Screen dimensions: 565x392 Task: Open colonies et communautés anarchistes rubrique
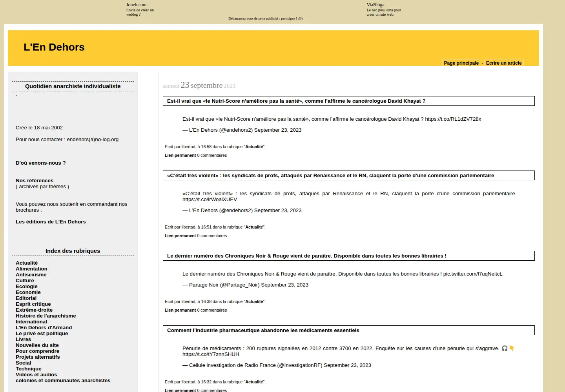click(x=63, y=381)
